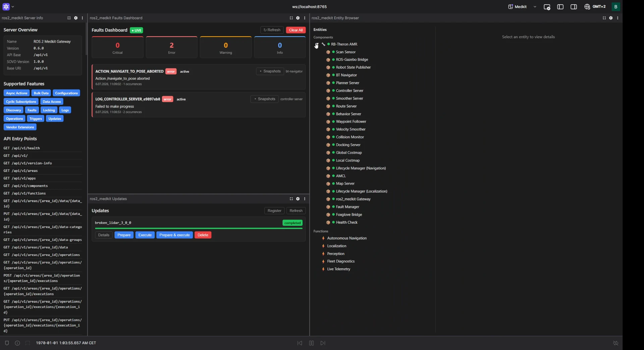The height and width of the screenshot is (350, 644).
Task: Seek backward in playback controls
Action: click(300, 343)
